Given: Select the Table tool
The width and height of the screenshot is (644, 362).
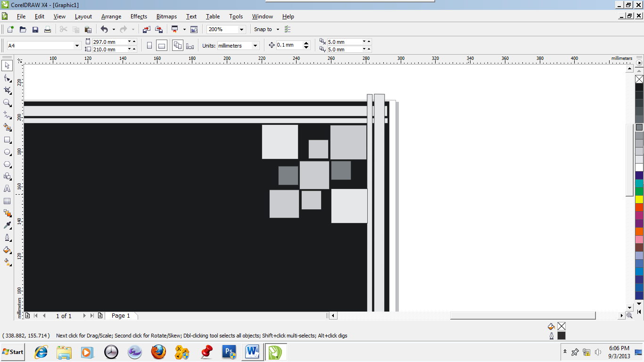Looking at the screenshot, I should pos(7,200).
